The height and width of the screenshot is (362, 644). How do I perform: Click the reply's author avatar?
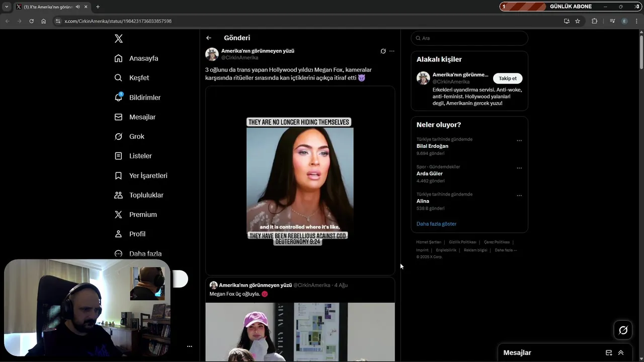tap(213, 285)
